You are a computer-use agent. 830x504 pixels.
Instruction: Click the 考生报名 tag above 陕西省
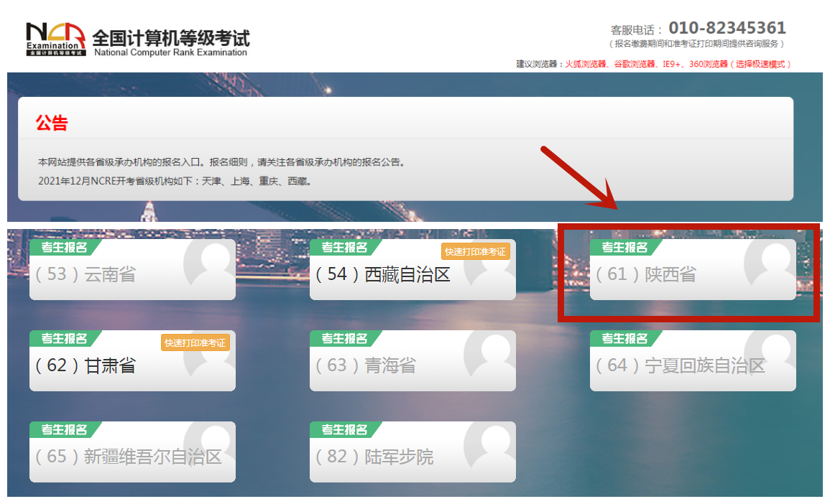pyautogui.click(x=624, y=248)
